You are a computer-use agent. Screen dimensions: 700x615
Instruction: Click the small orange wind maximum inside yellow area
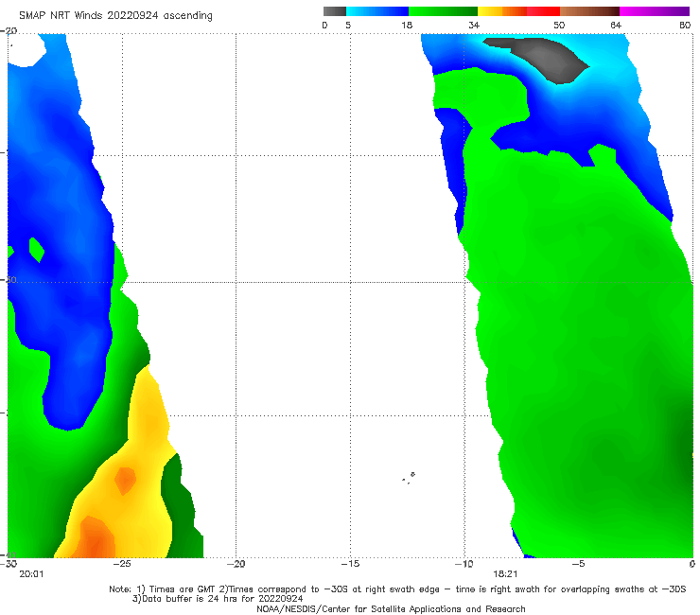[x=125, y=481]
